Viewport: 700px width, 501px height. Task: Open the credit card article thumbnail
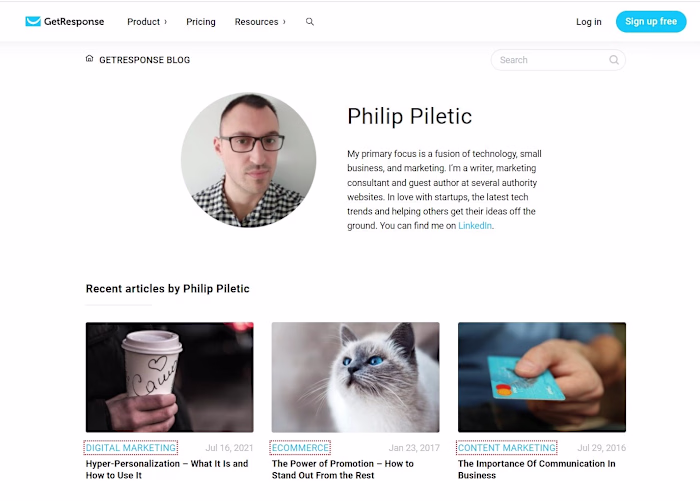pos(542,377)
